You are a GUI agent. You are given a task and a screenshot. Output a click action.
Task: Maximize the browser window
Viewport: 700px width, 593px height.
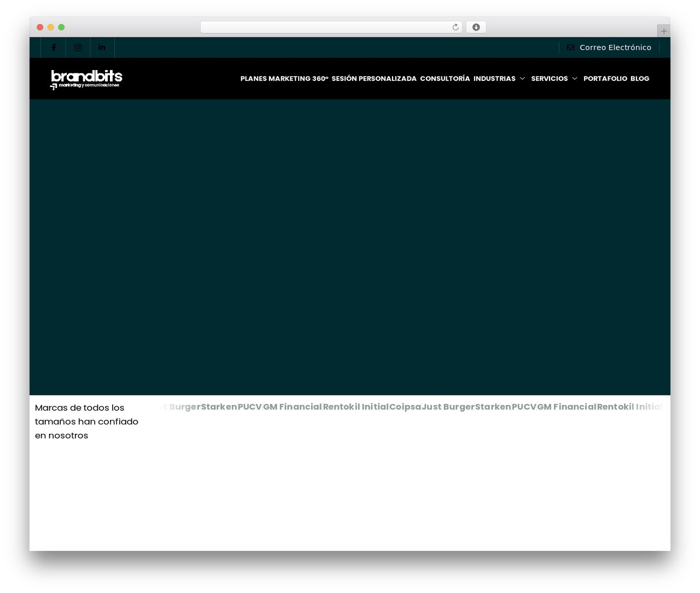61,27
